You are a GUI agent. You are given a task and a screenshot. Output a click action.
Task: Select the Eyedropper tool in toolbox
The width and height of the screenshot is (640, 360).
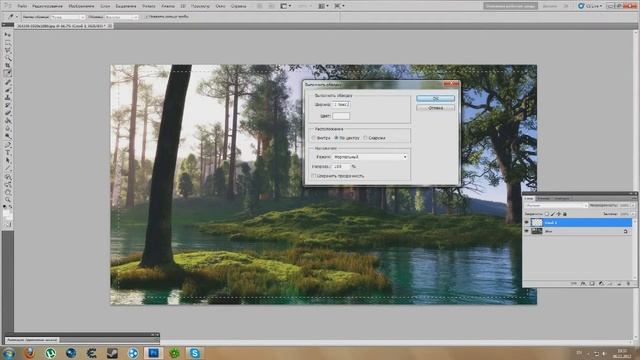pos(8,73)
